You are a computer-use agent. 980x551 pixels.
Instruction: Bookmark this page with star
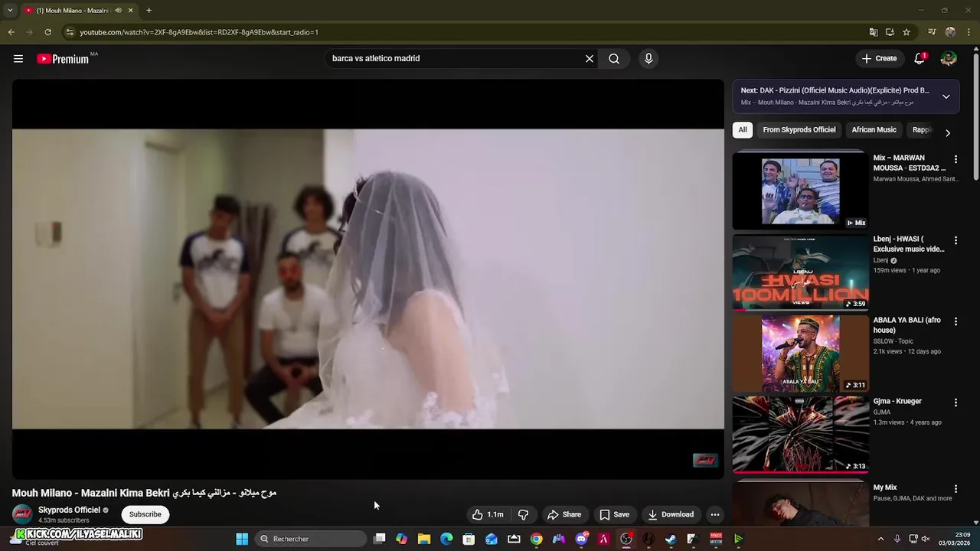coord(906,32)
